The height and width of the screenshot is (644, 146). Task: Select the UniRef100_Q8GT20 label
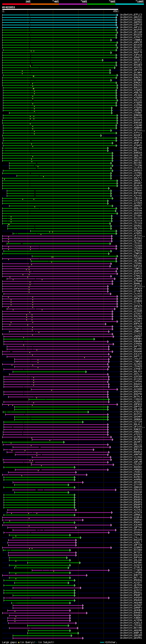point(131,17)
